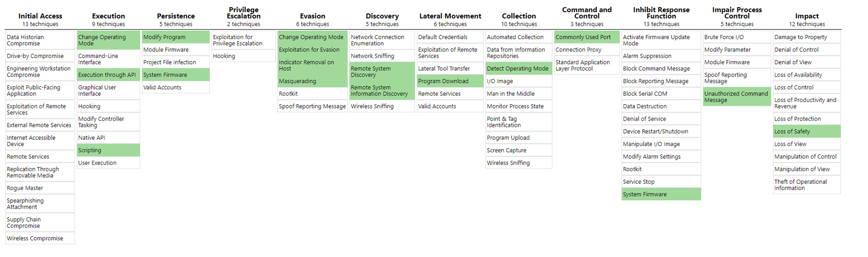Select Rootkit under Evasion
The height and width of the screenshot is (257, 868).
[312, 94]
